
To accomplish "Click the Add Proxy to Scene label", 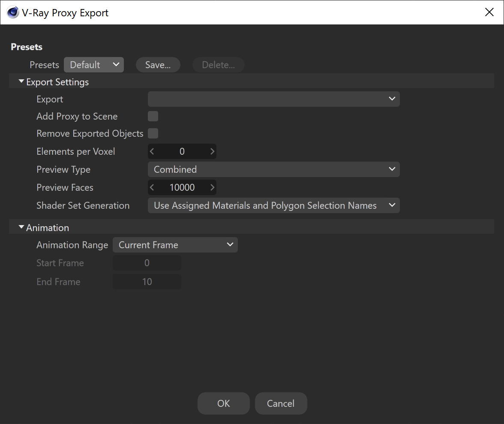I will [x=77, y=116].
